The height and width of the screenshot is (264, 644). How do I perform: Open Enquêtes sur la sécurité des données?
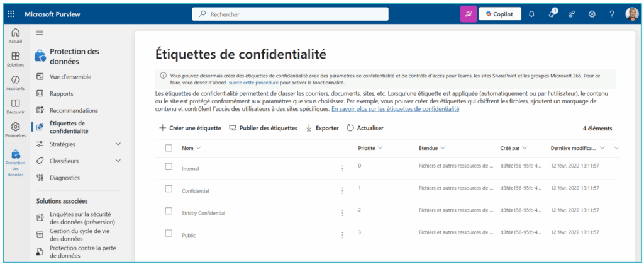pyautogui.click(x=82, y=217)
